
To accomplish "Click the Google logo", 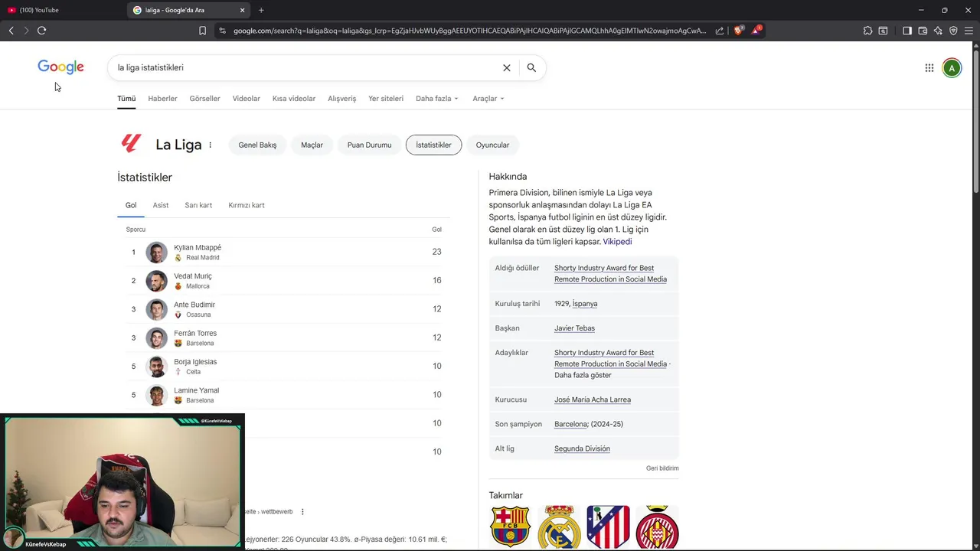I will pos(60,67).
